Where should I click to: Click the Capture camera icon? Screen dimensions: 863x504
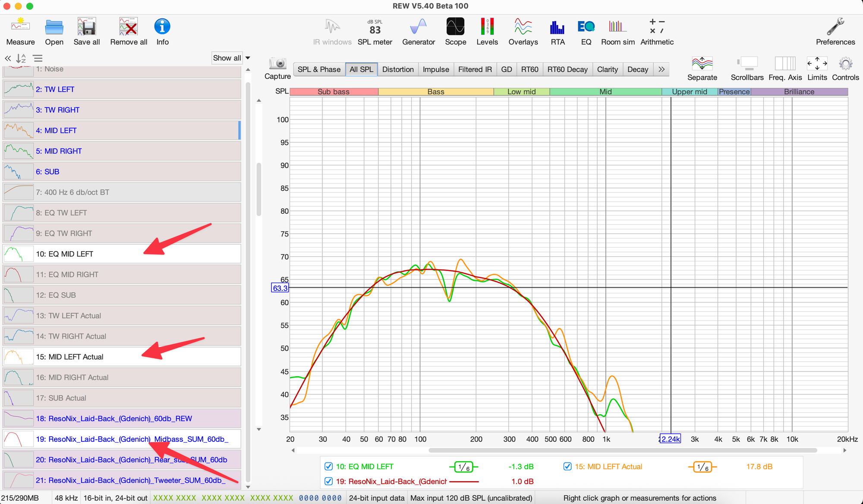[x=277, y=64]
